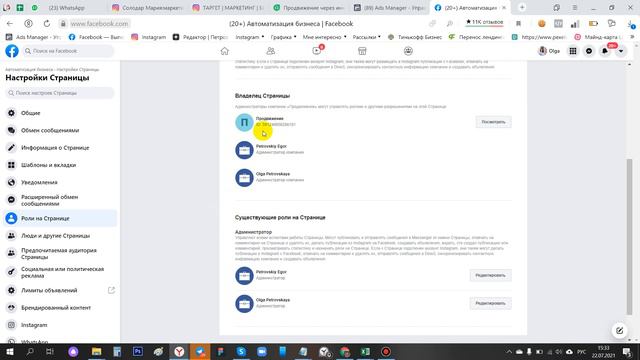Click the Лимиты объявлений external link icon

[111, 290]
